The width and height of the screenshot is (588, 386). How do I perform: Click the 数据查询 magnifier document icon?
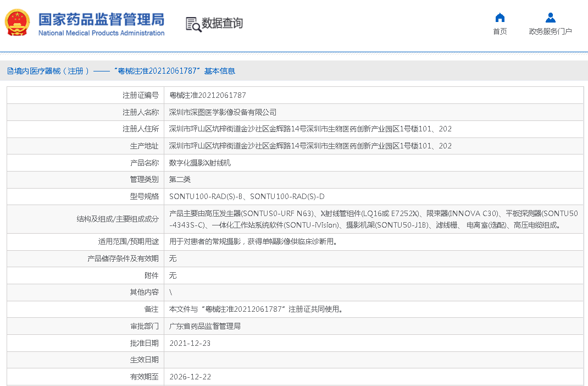193,24
